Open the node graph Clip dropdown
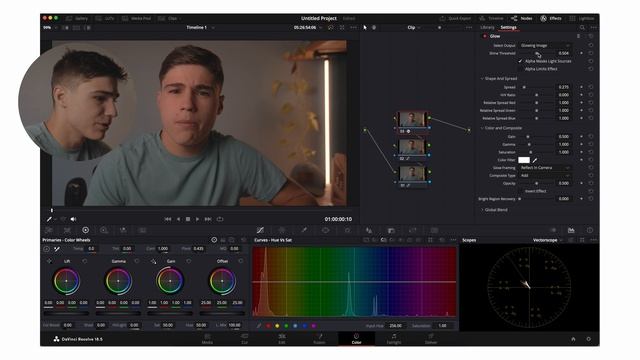The height and width of the screenshot is (360, 640). 414,27
